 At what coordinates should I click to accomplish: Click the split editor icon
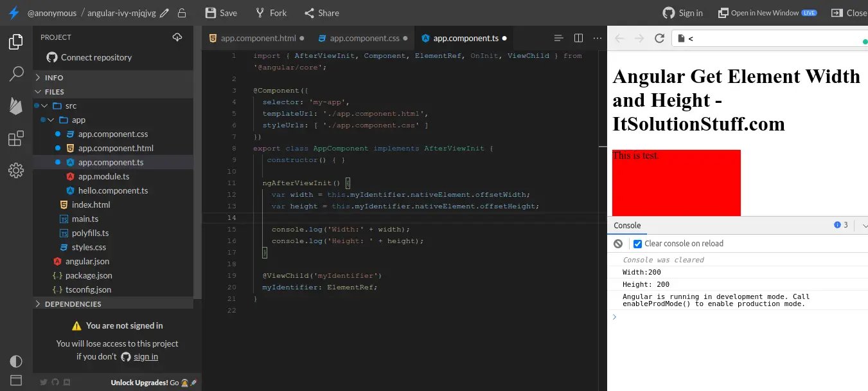[x=578, y=38]
